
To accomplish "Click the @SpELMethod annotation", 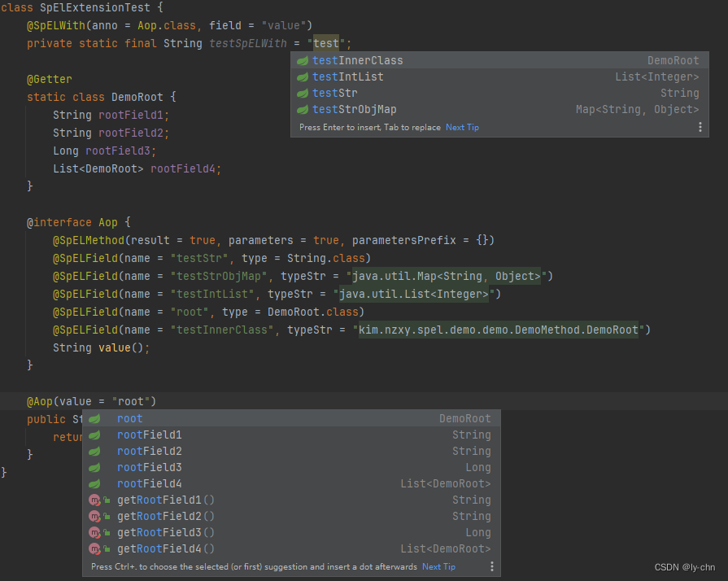I will click(89, 240).
